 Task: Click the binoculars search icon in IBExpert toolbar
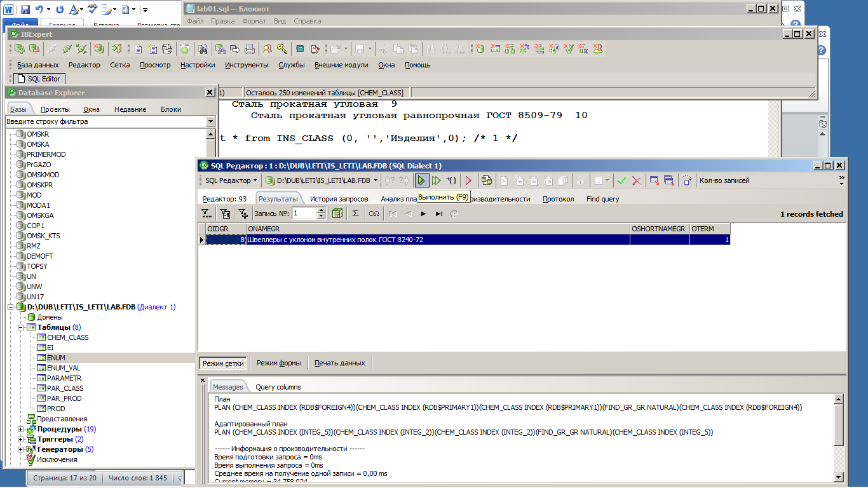(203, 48)
